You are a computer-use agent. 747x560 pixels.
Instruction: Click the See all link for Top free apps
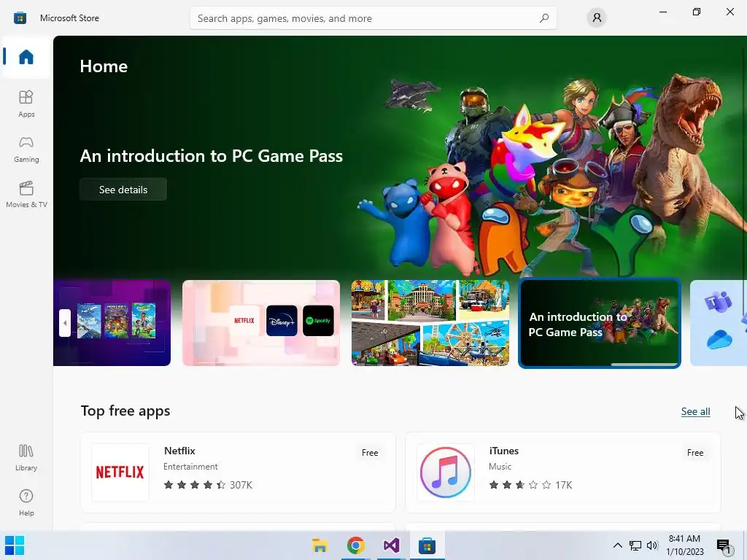(x=695, y=411)
